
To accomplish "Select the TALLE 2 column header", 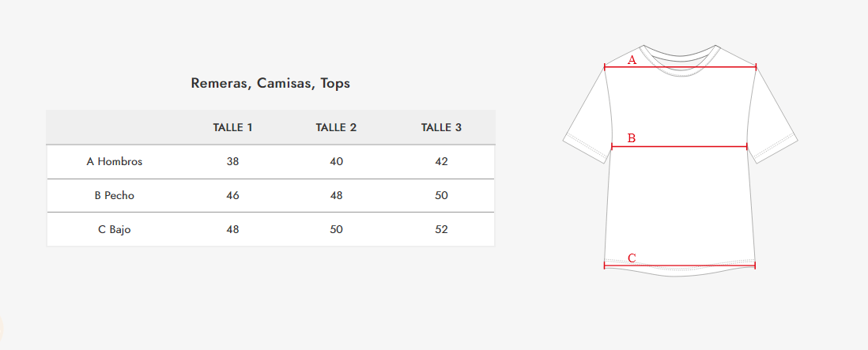I will point(336,128).
